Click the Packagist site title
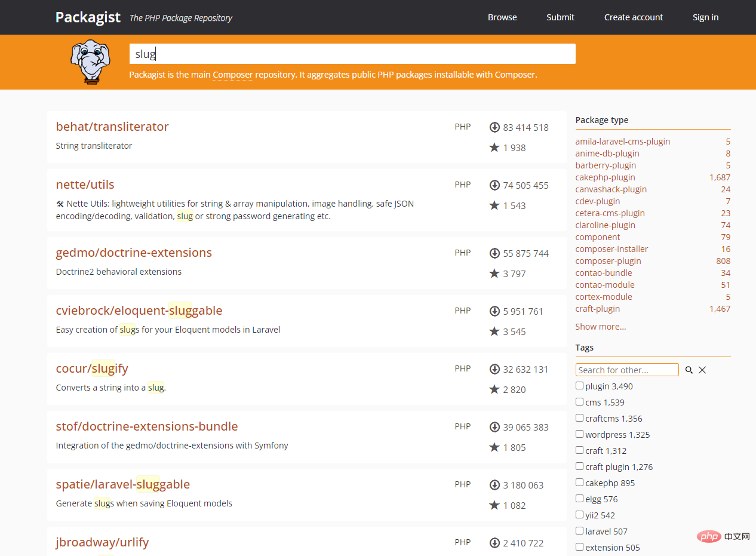Image resolution: width=756 pixels, height=556 pixels. click(88, 17)
